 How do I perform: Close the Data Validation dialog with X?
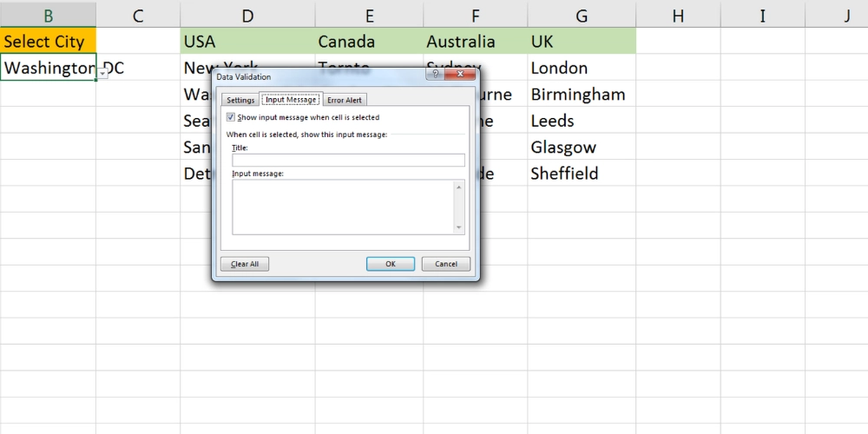click(x=460, y=74)
